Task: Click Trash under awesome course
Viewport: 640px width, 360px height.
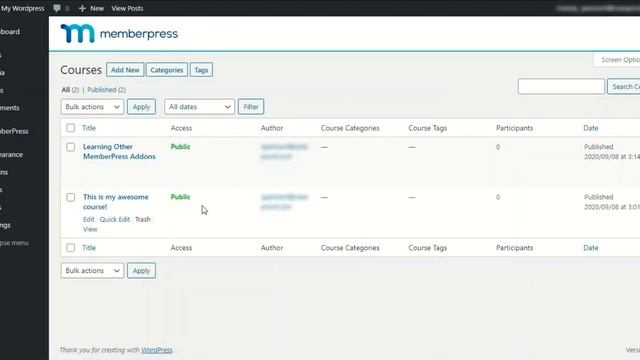Action: pos(143,219)
